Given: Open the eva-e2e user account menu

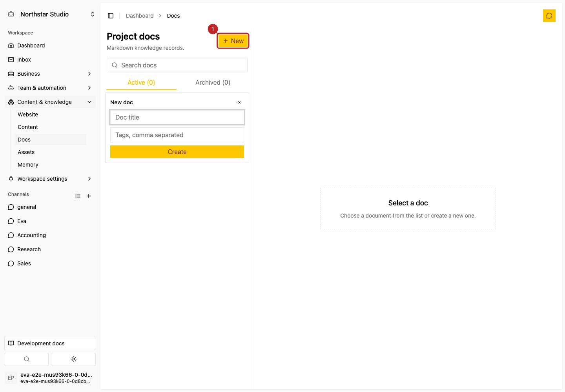Looking at the screenshot, I should 50,378.
